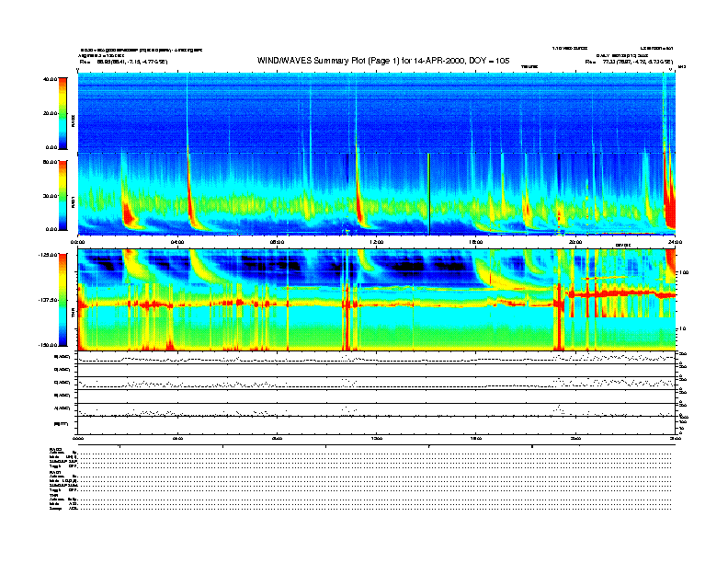The width and height of the screenshot is (728, 563).
Task: Click the 40.00 label on RAD2 scale
Action: click(50, 79)
